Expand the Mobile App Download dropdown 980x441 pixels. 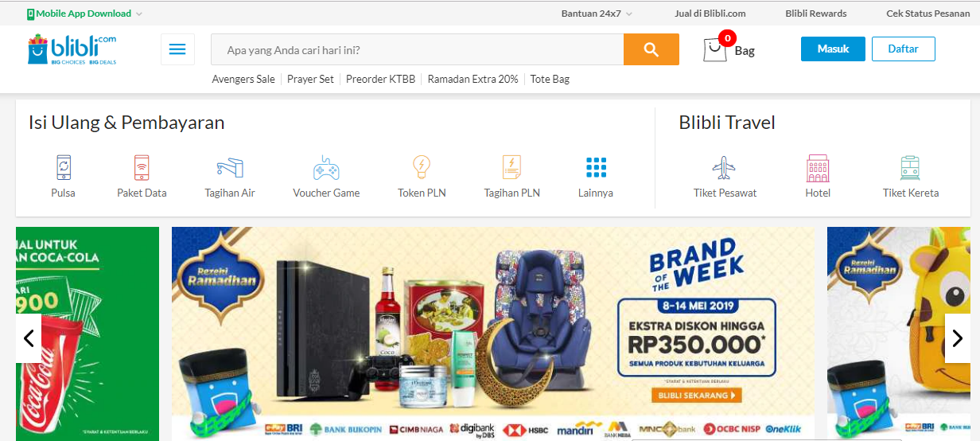pos(85,14)
